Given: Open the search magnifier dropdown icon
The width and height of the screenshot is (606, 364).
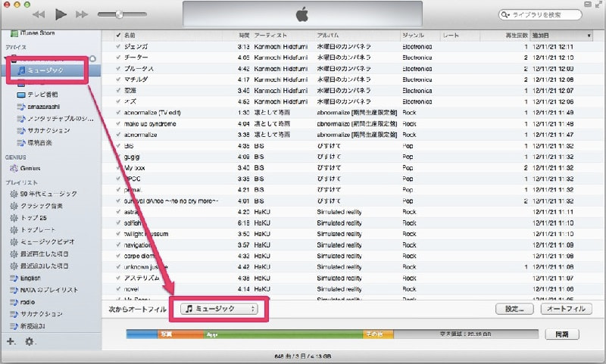Looking at the screenshot, I should click(505, 14).
